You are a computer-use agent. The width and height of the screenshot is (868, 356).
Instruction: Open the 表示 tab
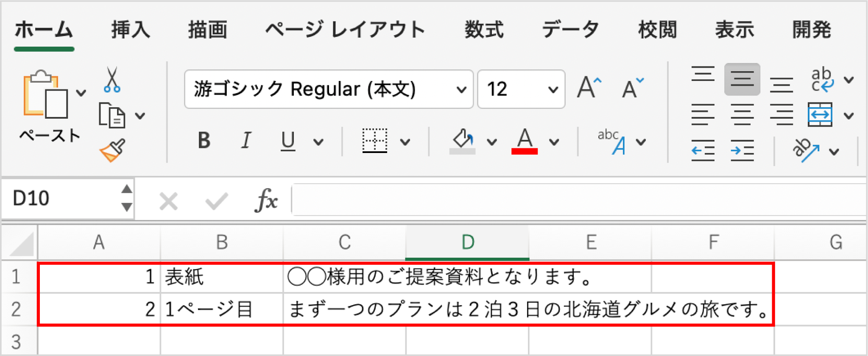735,30
